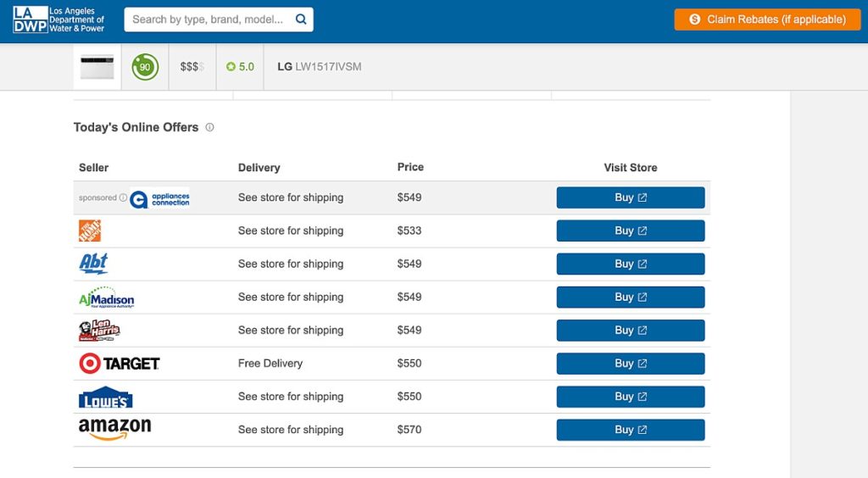The image size is (868, 478).
Task: Select the $570 Amazon price
Action: 409,430
